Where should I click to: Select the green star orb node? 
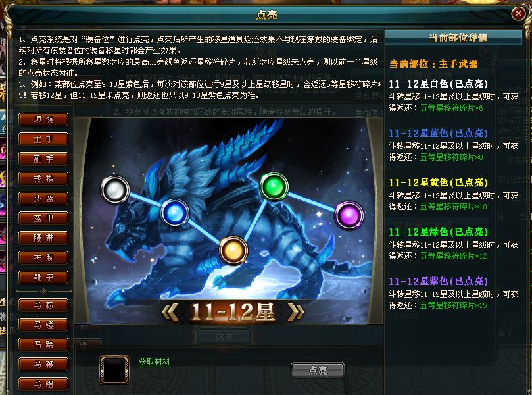click(274, 186)
